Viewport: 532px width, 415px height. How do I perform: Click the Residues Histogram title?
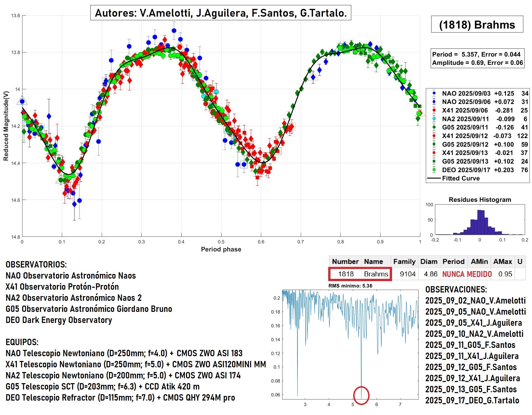click(x=480, y=200)
